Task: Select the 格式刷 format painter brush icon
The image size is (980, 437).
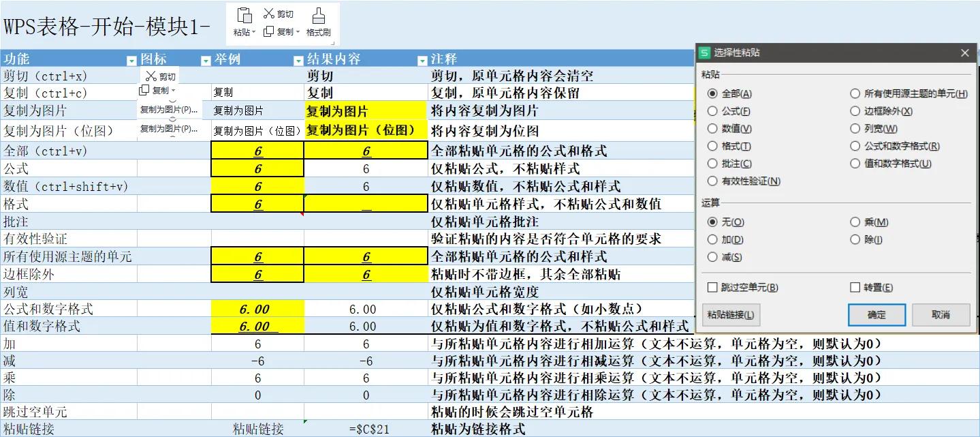Action: pyautogui.click(x=318, y=16)
